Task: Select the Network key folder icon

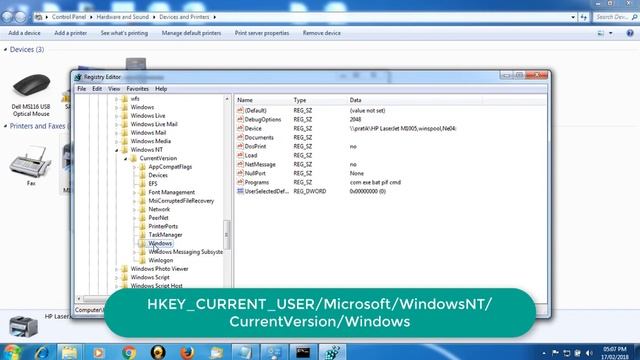Action: 142,209
